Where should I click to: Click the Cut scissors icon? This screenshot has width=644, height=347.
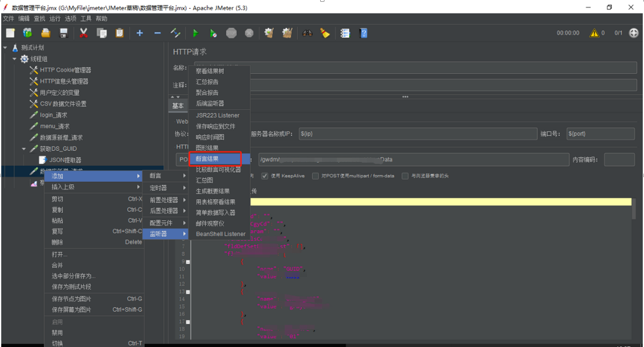tap(83, 34)
